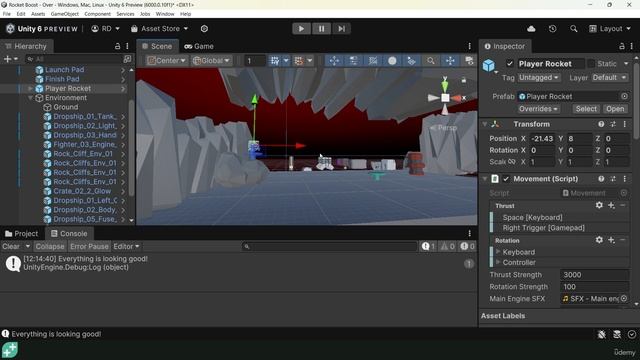Toggle the Hierarchy panel lock icon

click(118, 46)
